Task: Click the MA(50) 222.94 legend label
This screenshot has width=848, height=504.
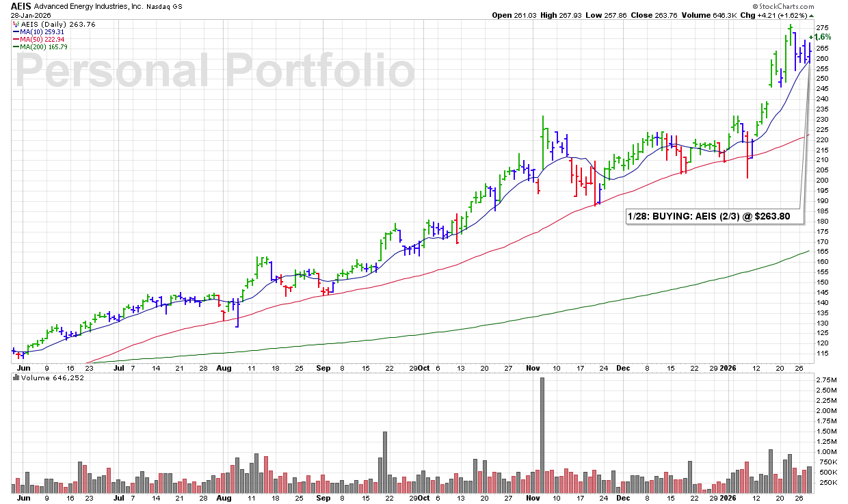Action: (x=41, y=40)
